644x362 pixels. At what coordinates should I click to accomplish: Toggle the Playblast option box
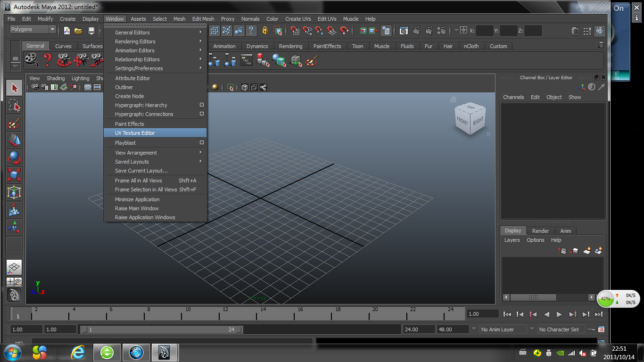coord(201,143)
